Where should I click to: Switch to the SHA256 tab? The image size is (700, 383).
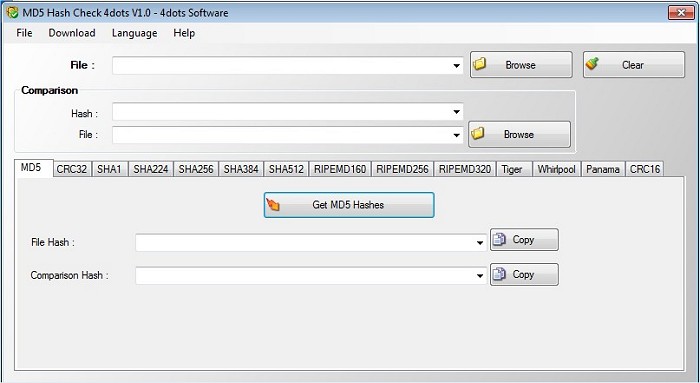[196, 169]
